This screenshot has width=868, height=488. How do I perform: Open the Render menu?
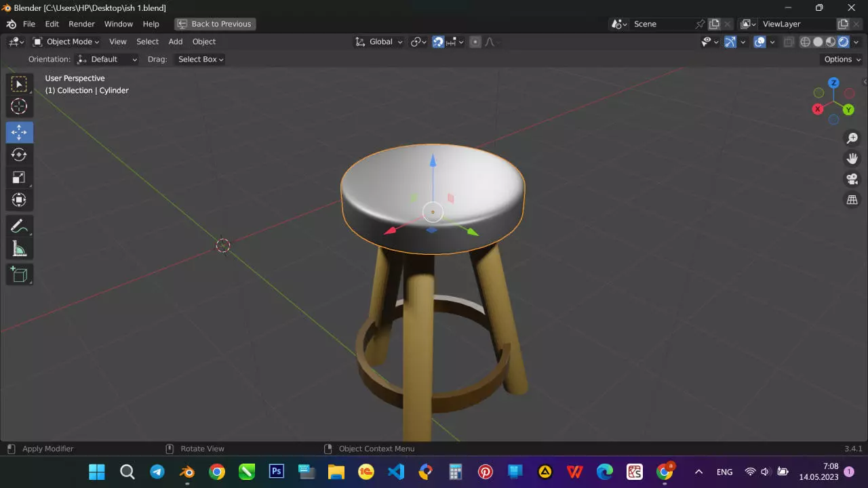click(81, 24)
